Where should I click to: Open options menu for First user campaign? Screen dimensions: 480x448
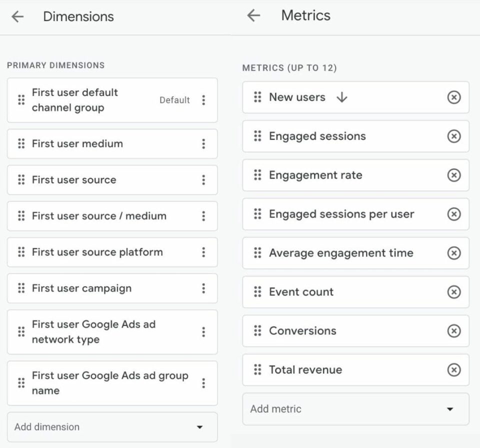[x=203, y=288]
